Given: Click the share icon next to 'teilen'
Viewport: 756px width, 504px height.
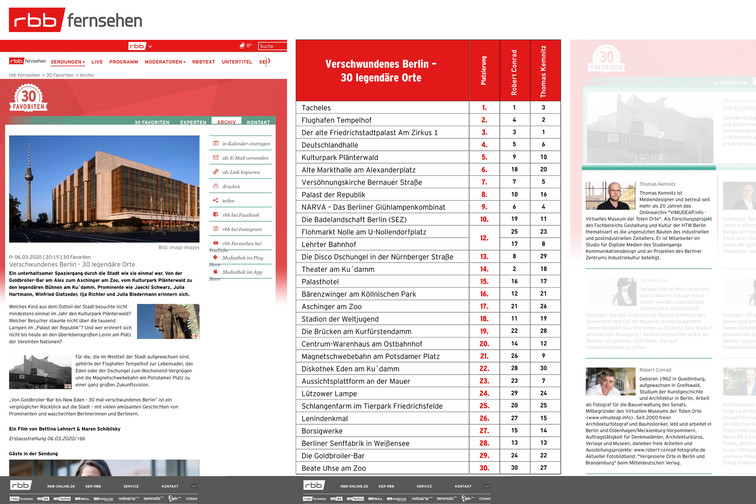Looking at the screenshot, I should click(215, 200).
